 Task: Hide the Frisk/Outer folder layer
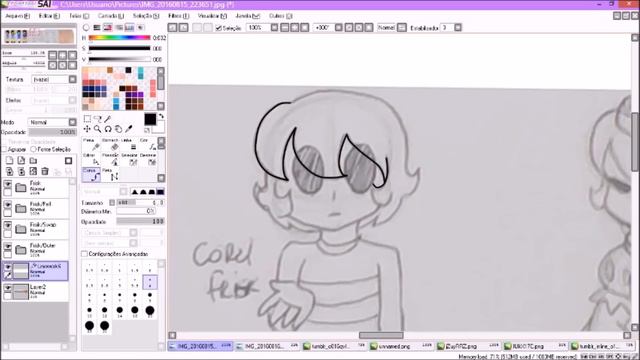7,246
